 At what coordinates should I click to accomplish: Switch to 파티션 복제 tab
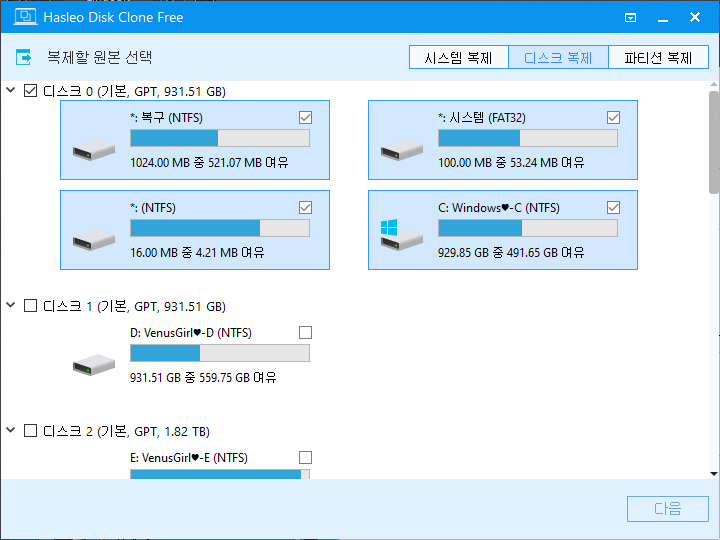658,57
